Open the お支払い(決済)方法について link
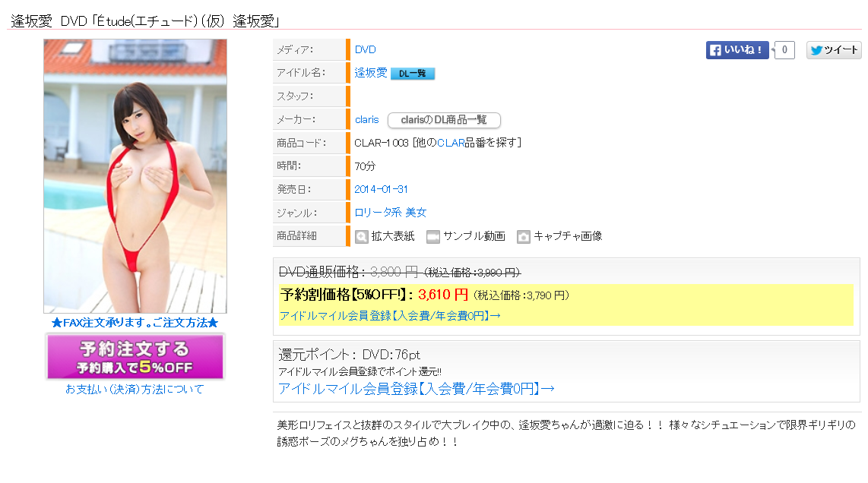868x483 pixels. tap(135, 390)
